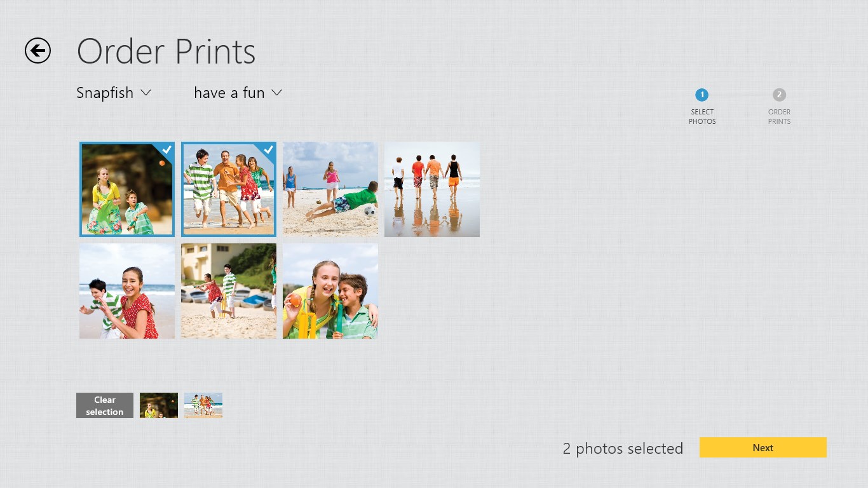
Task: Select the four people walking away photo
Action: [x=431, y=189]
